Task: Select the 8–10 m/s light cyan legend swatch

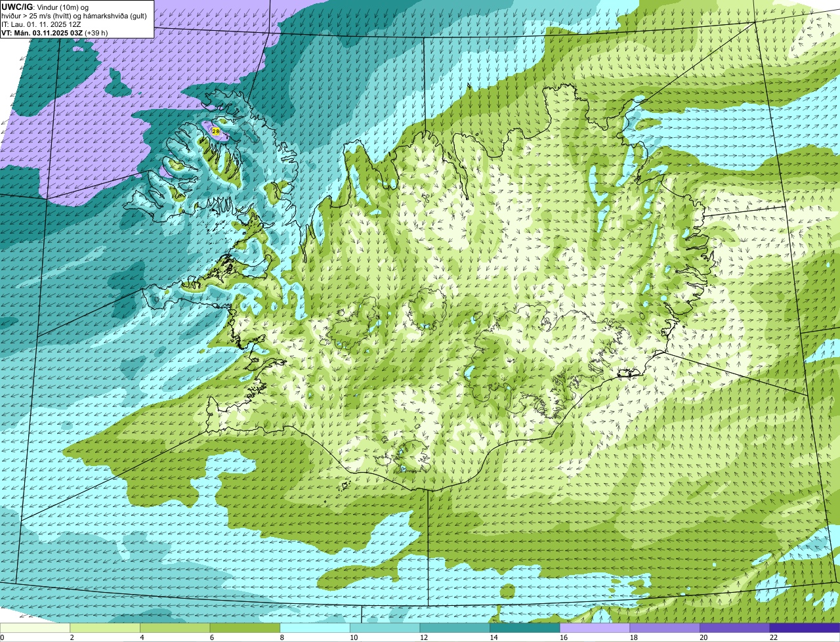Action: [314, 628]
